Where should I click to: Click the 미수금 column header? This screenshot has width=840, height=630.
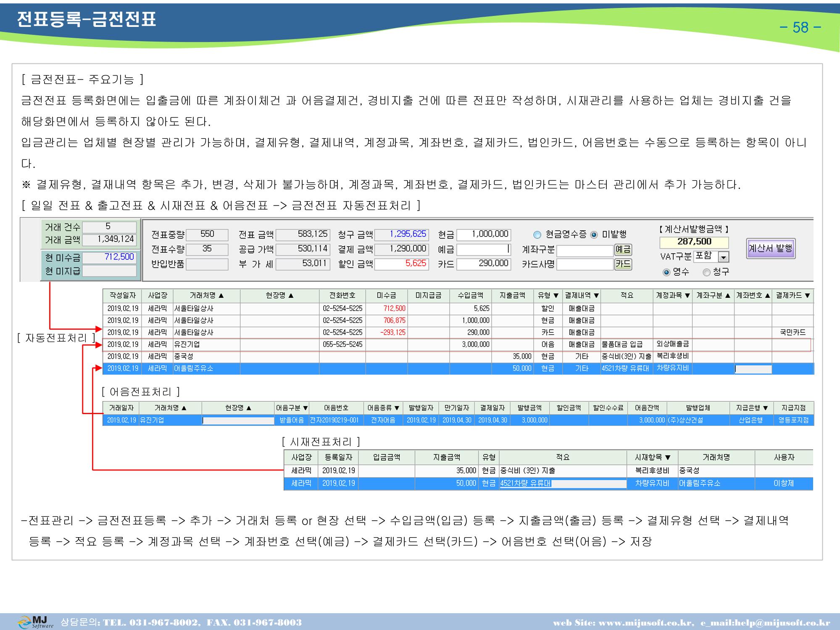[x=386, y=296]
